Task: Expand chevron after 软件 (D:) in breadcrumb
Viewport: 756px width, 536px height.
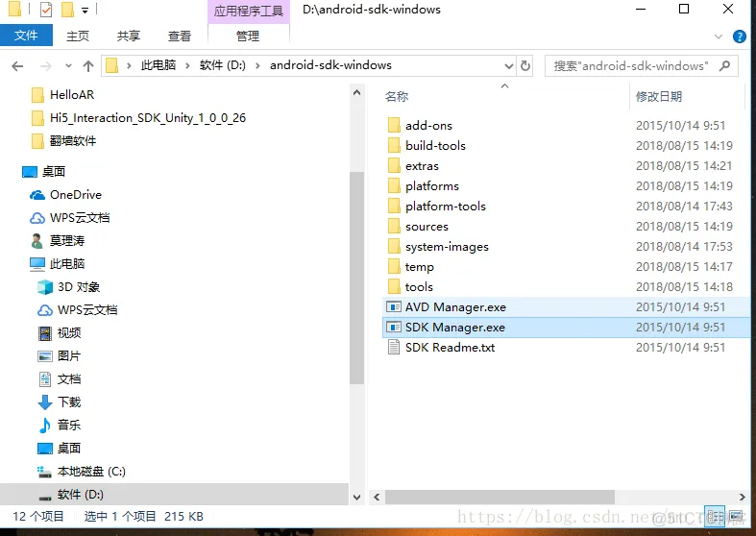Action: click(257, 65)
